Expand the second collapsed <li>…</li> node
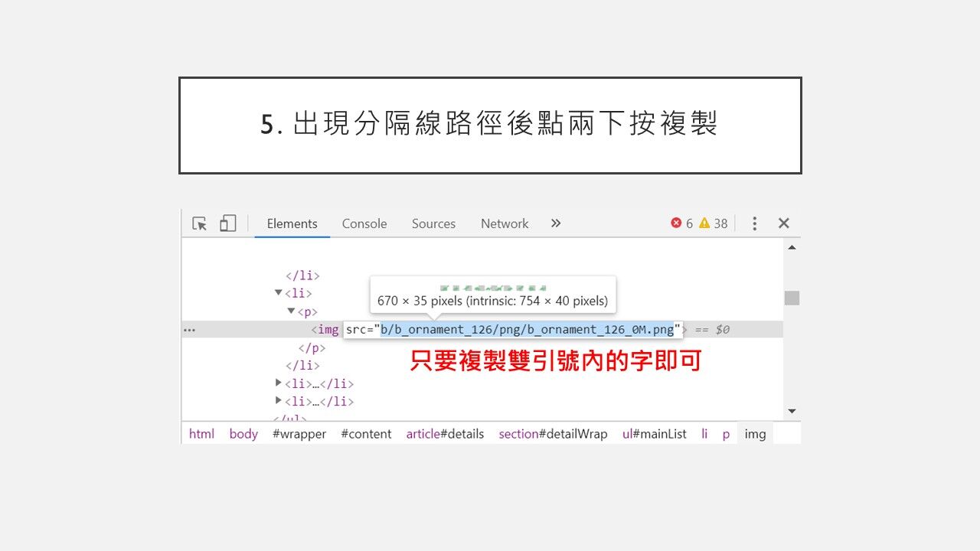This screenshot has width=980, height=551. point(279,399)
